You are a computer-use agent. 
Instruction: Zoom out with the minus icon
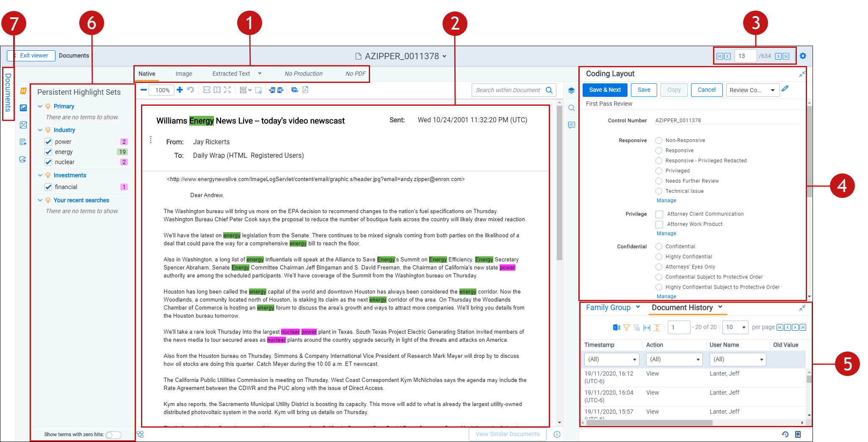click(144, 90)
